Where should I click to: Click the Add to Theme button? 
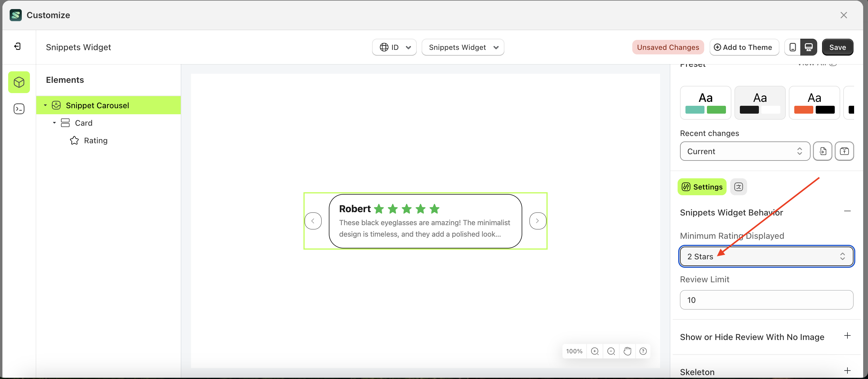click(744, 47)
